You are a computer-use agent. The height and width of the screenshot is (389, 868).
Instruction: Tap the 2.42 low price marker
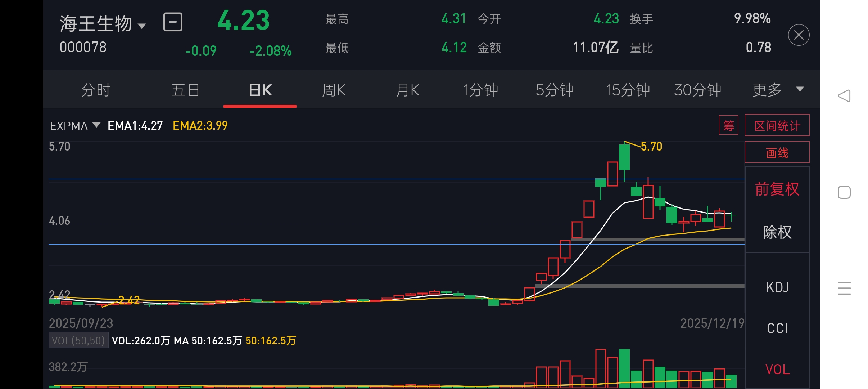click(x=128, y=300)
